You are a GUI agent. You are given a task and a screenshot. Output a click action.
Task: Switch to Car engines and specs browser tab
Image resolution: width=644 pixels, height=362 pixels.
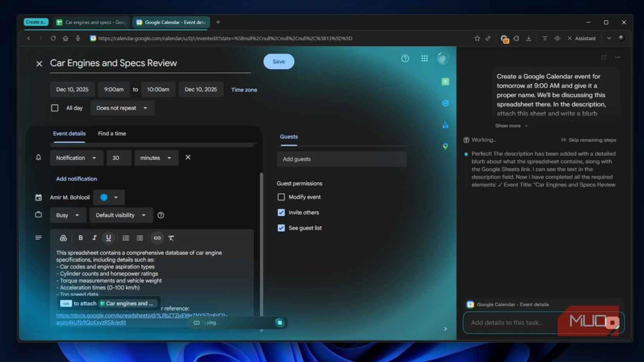91,22
